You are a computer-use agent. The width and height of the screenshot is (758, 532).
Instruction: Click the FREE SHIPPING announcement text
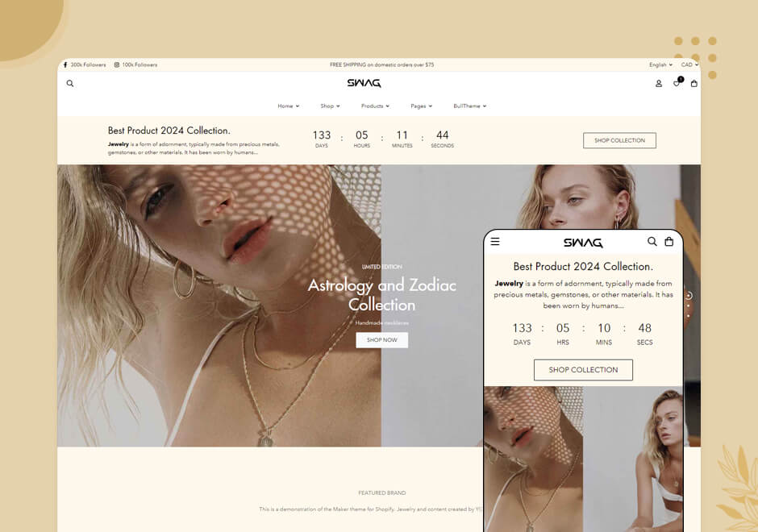coord(382,64)
